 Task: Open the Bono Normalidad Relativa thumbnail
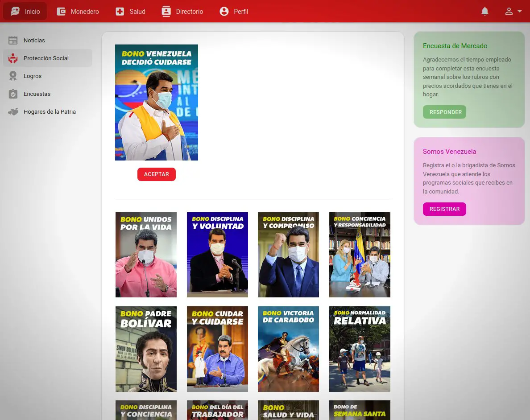click(x=360, y=349)
